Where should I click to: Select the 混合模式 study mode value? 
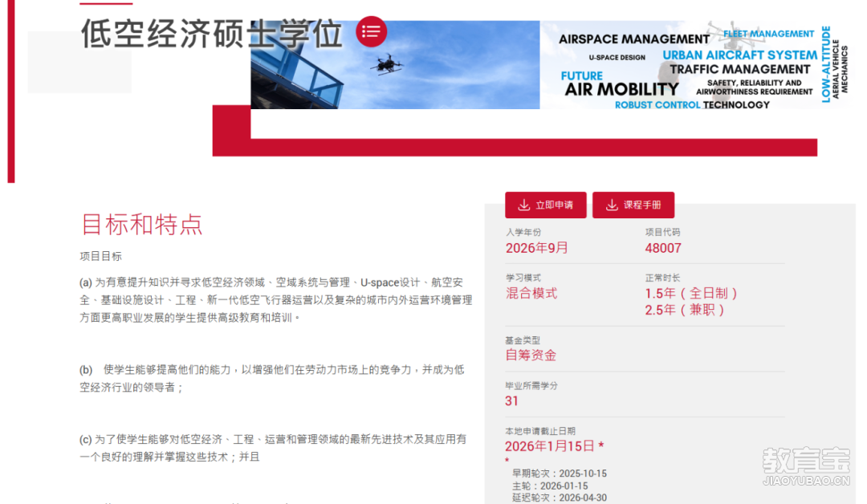pos(531,294)
